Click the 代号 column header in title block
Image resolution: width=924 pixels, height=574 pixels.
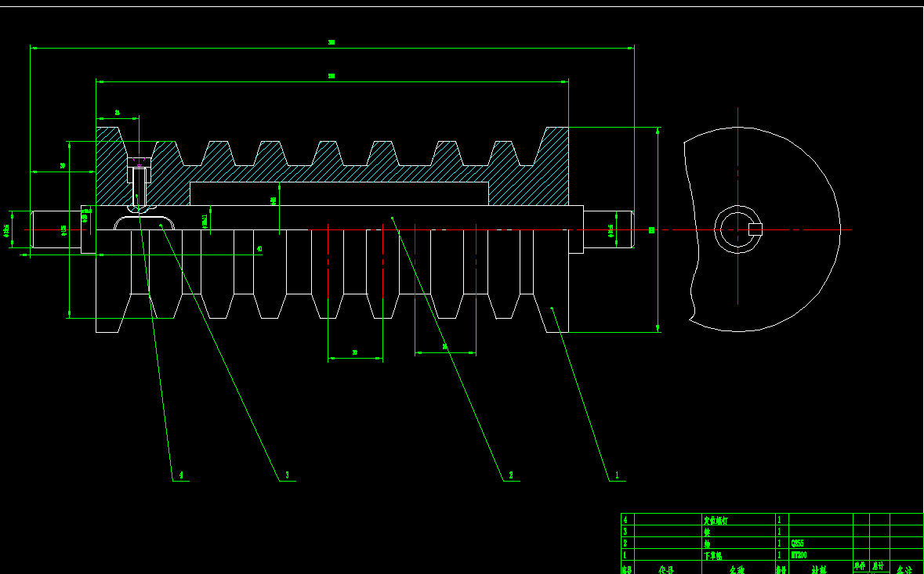pyautogui.click(x=666, y=570)
